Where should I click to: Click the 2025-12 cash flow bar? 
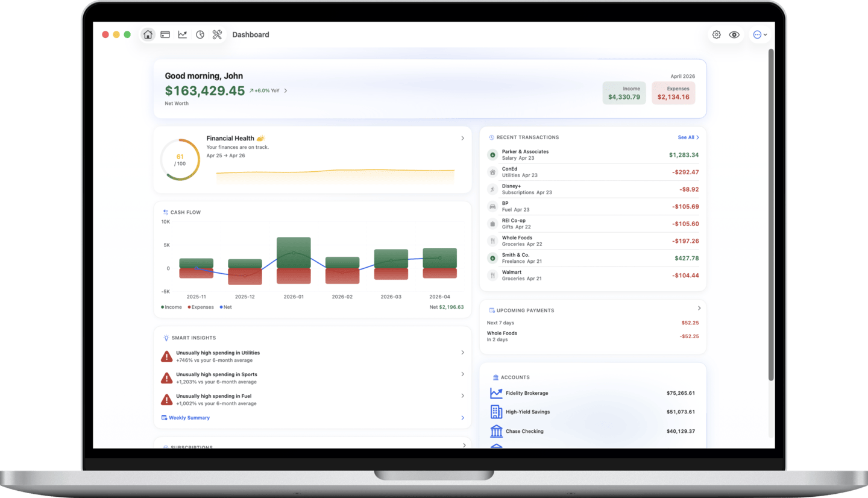point(245,272)
